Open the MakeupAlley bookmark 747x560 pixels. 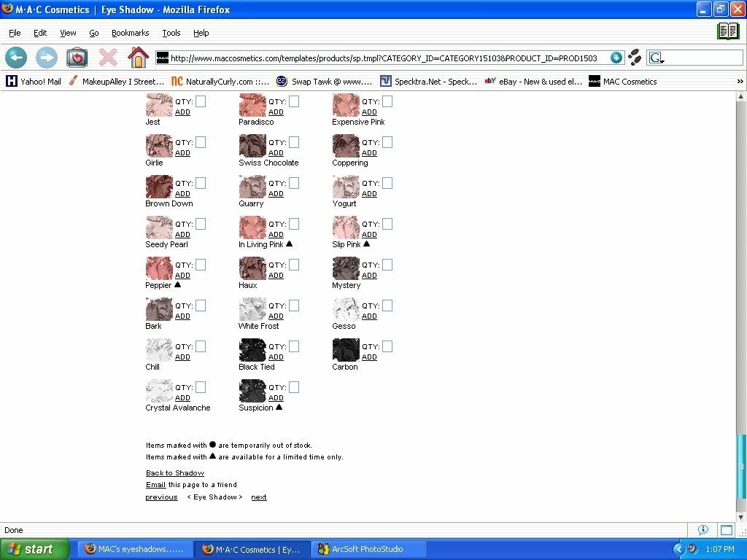point(117,82)
